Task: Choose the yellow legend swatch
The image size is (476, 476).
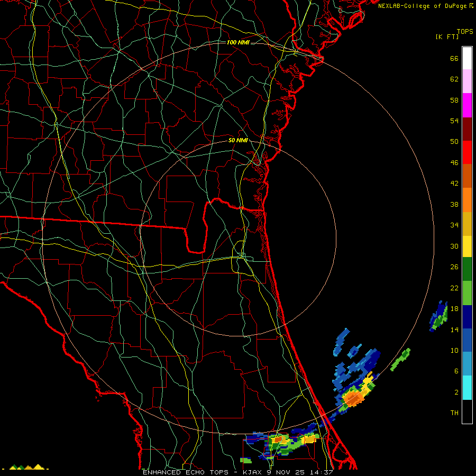Action: tap(467, 246)
